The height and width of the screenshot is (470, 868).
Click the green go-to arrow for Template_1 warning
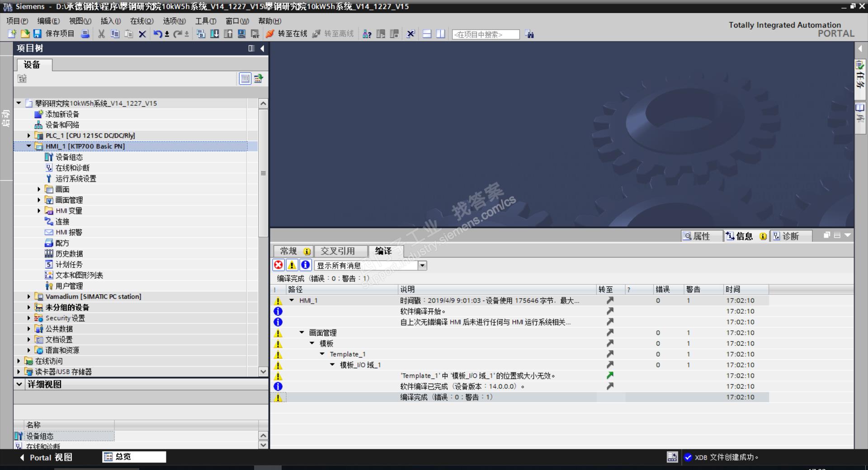point(610,376)
